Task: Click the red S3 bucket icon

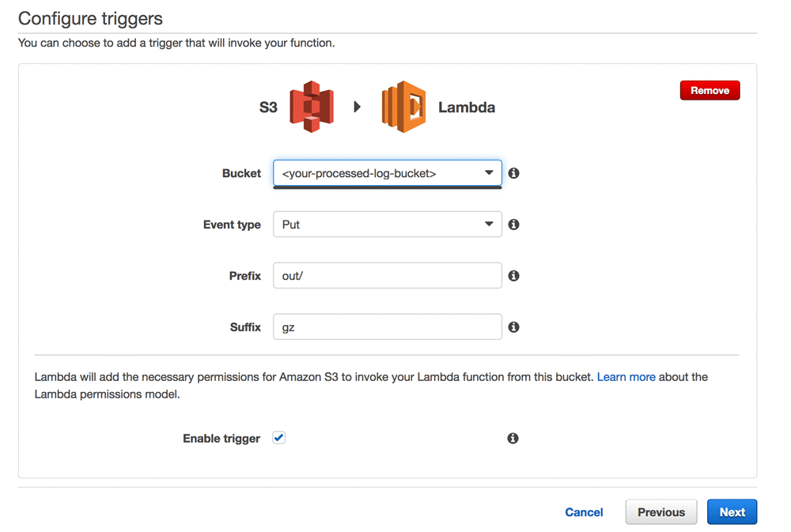Action: (x=311, y=107)
